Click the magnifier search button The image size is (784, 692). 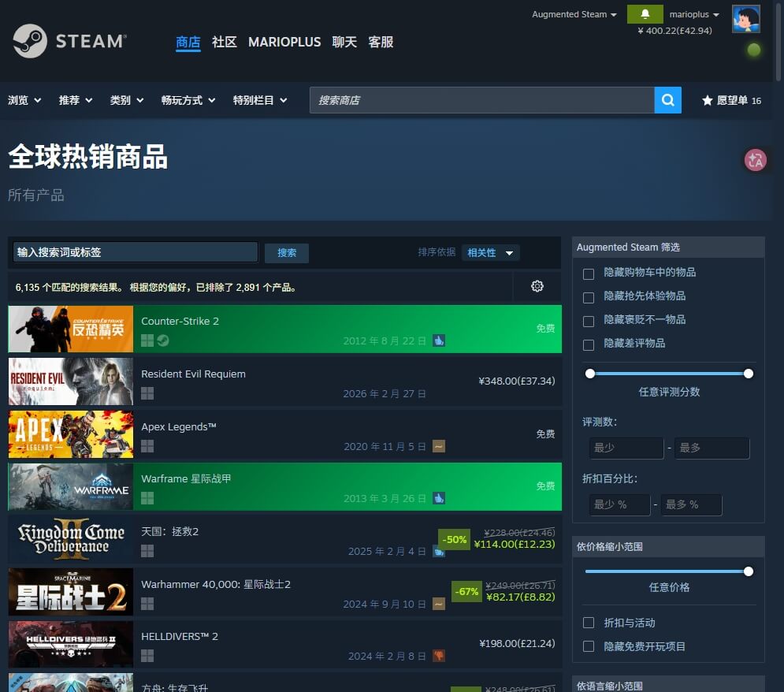(667, 100)
